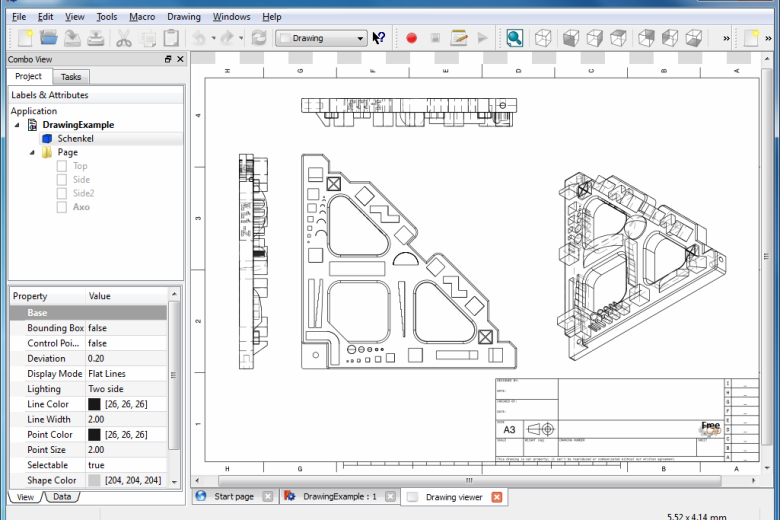Open the Macros edit notepad icon
The image size is (780, 520).
[459, 38]
